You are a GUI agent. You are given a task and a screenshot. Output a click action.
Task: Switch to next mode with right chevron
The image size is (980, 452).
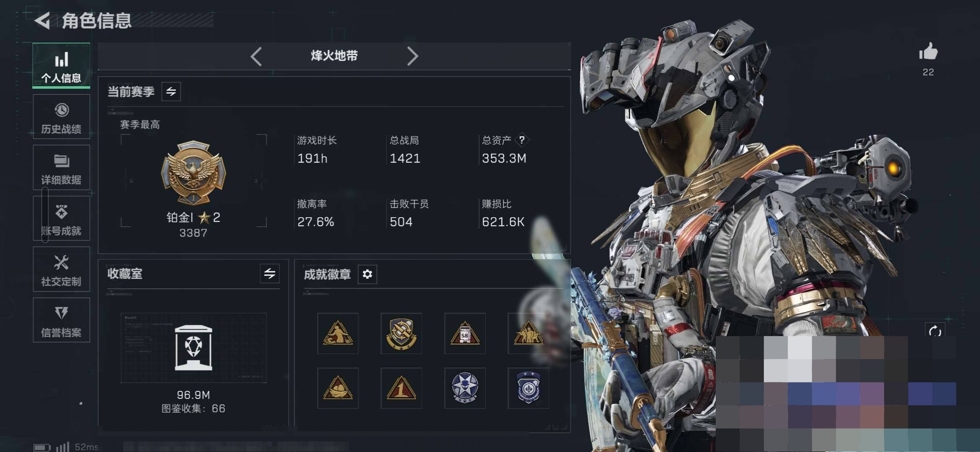pyautogui.click(x=413, y=56)
